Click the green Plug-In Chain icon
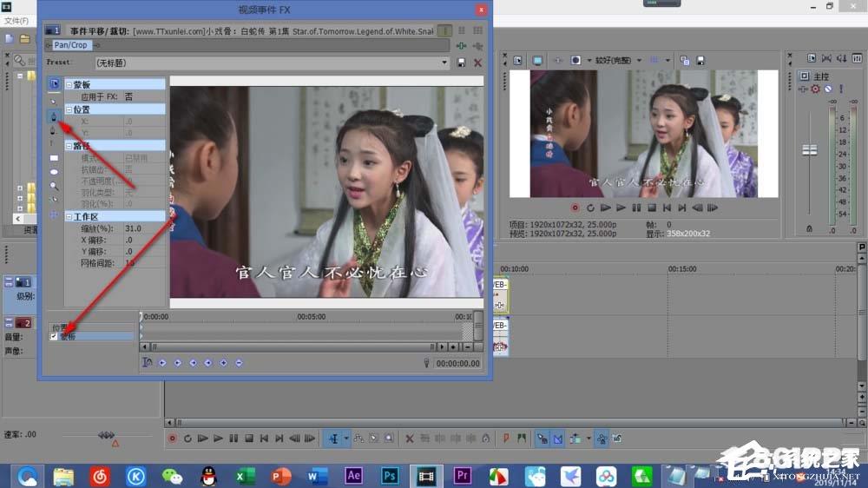This screenshot has width=868, height=488. click(x=461, y=46)
